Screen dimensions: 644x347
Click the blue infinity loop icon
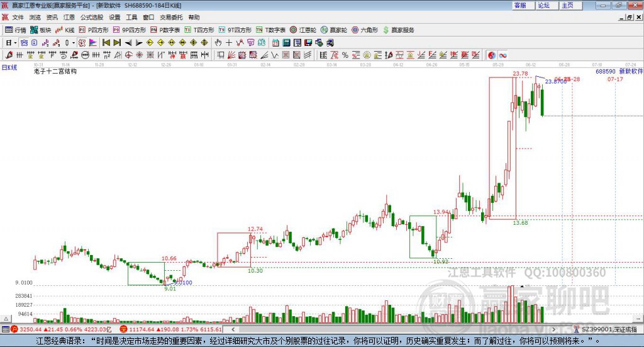click(x=502, y=55)
